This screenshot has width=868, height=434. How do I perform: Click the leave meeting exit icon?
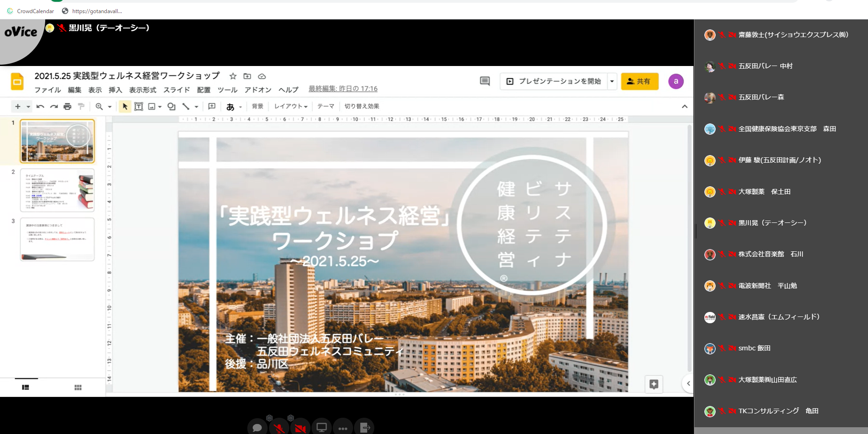[365, 427]
